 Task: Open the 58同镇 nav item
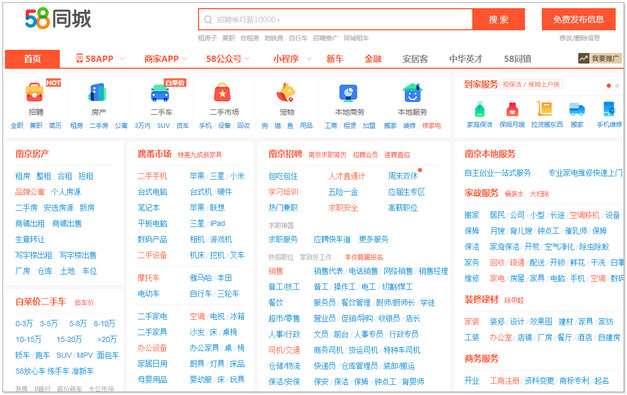click(517, 59)
